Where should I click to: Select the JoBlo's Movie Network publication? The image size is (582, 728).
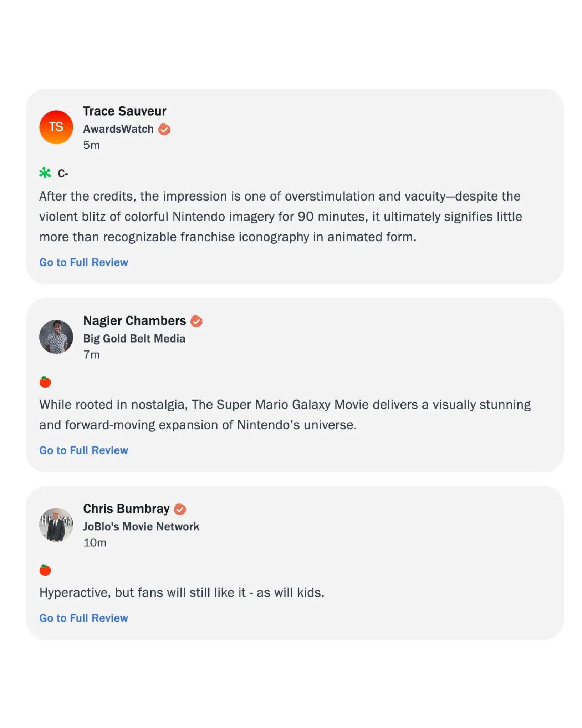point(141,526)
